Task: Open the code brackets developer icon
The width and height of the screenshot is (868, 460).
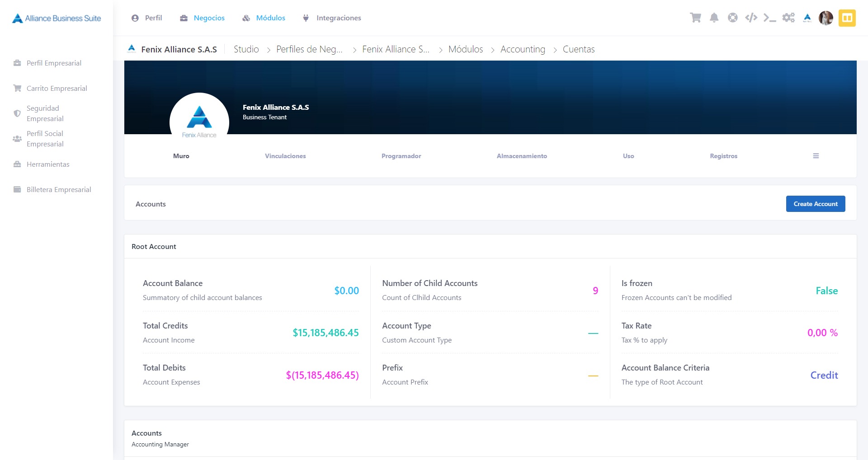Action: [751, 18]
